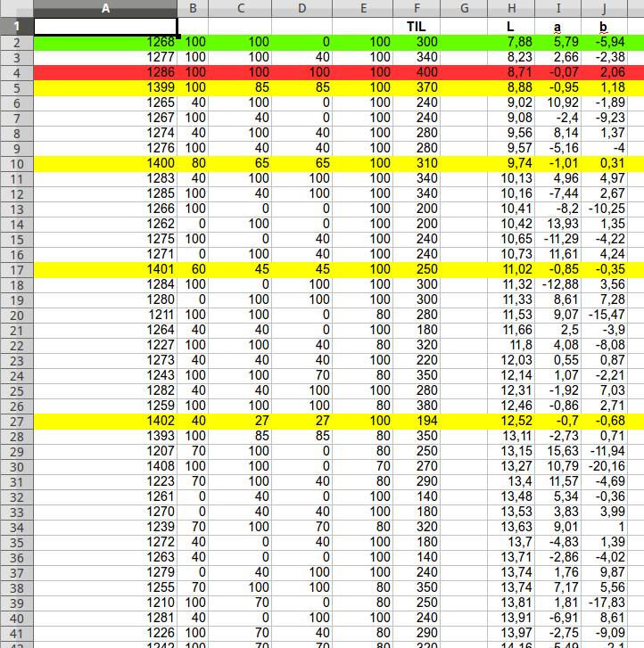Click a value 15,63

pyautogui.click(x=558, y=451)
